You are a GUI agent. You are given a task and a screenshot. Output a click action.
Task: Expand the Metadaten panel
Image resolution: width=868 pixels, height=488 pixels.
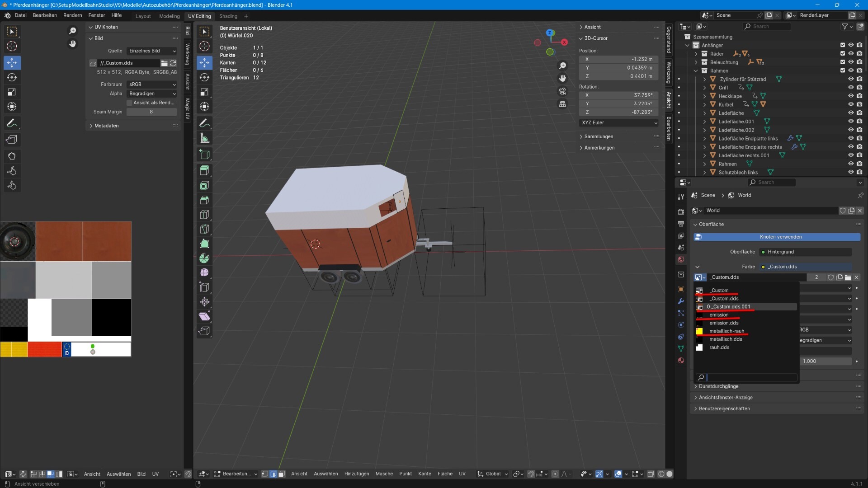tap(107, 126)
